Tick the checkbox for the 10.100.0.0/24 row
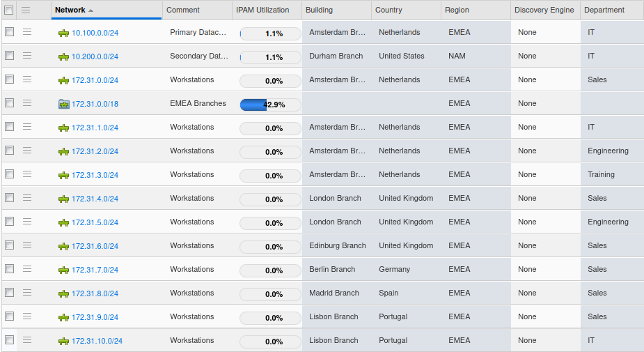644x352 pixels. [x=9, y=32]
